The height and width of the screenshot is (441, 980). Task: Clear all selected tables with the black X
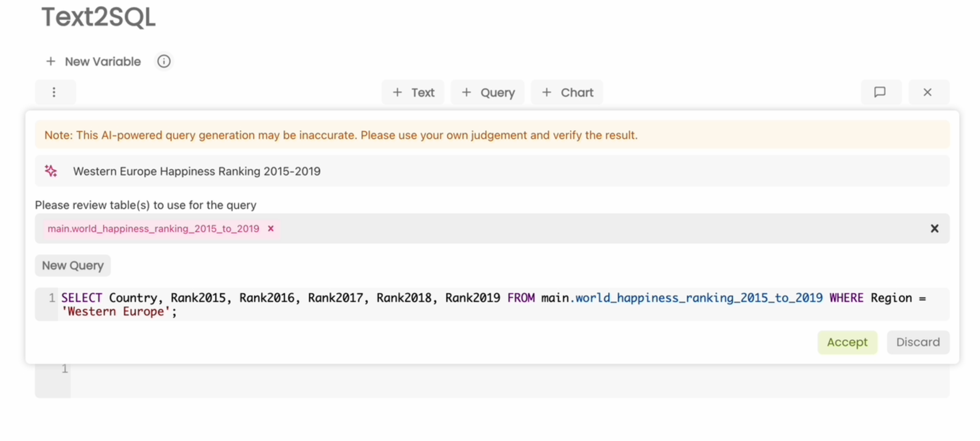934,228
